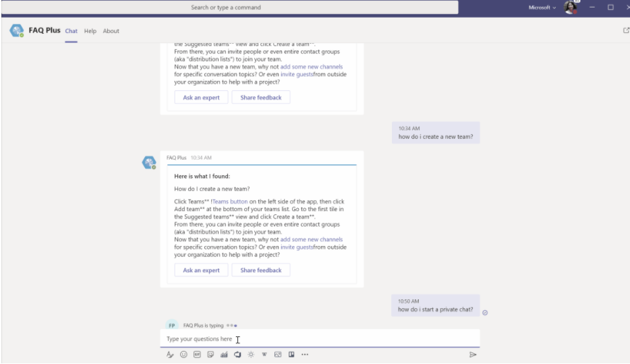Click the FAQ Plus bot avatar beside message
This screenshot has width=630, height=364.
point(149,162)
